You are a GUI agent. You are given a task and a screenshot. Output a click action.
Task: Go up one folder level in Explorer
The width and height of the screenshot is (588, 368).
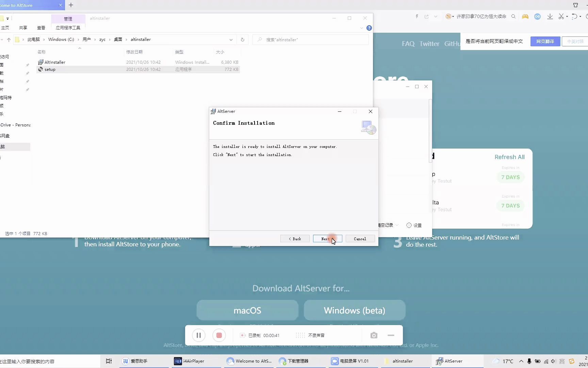coord(9,40)
